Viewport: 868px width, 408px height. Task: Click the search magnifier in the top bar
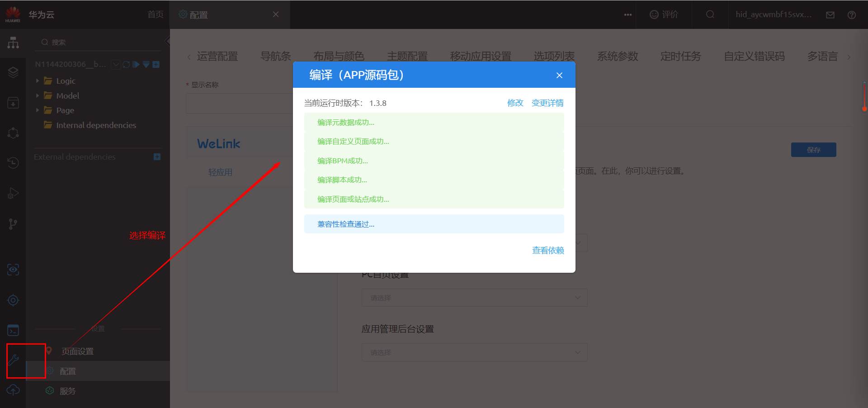[x=709, y=14]
